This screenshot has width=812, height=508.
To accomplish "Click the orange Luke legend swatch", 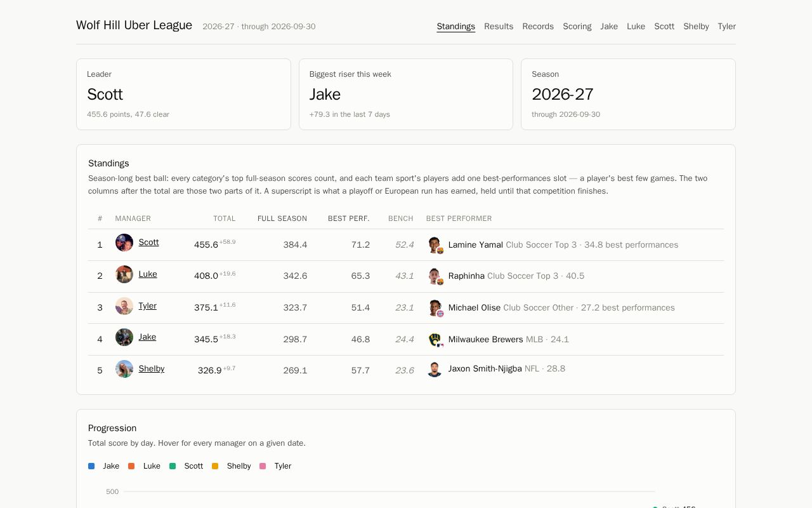I will (x=131, y=466).
